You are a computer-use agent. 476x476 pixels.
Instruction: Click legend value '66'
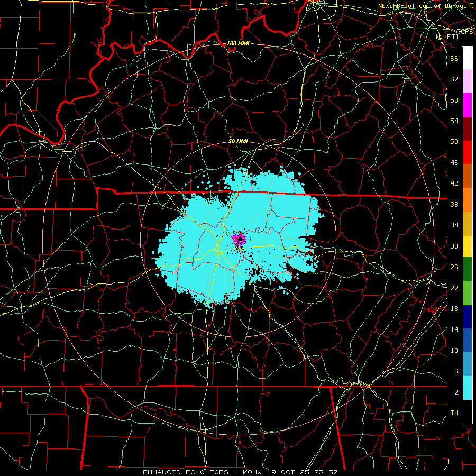(454, 58)
